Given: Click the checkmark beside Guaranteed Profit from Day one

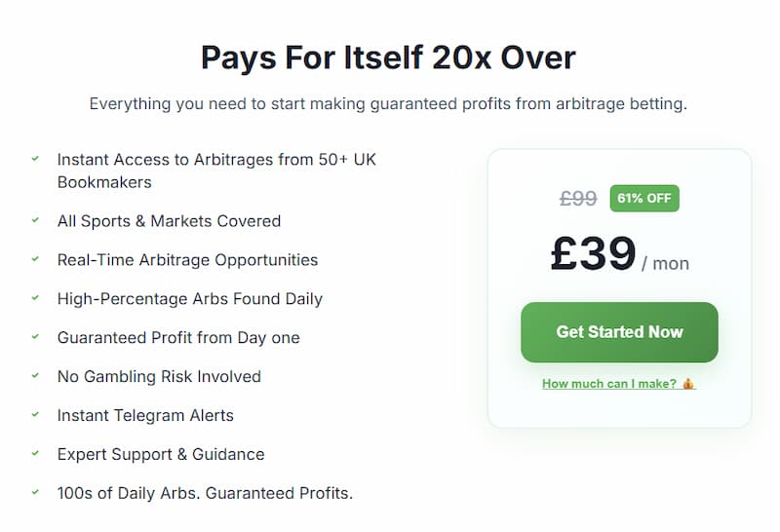Looking at the screenshot, I should (35, 337).
